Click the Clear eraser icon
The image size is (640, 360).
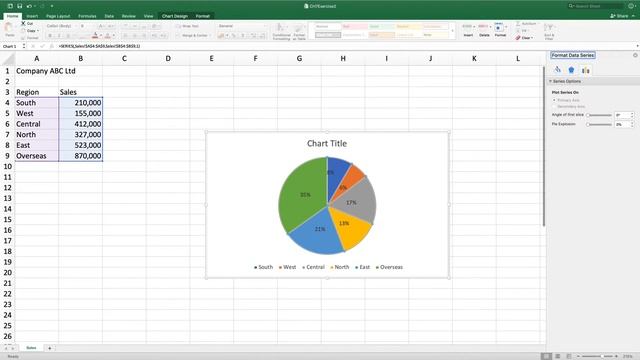pos(518,38)
